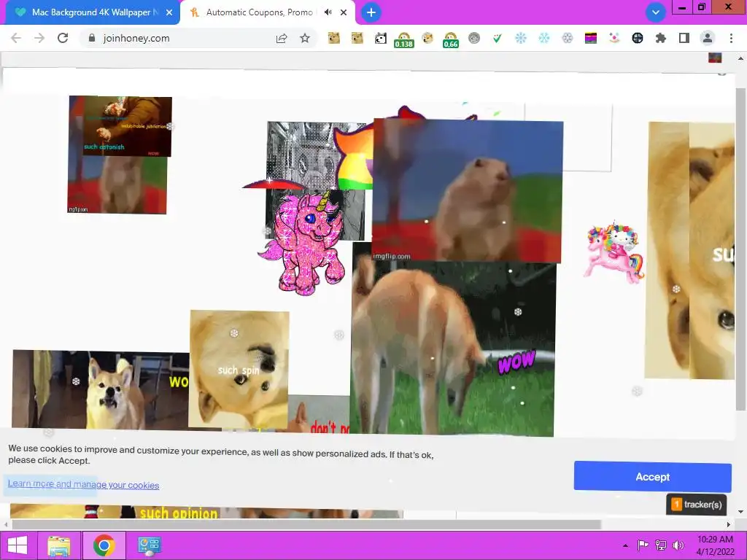Image resolution: width=747 pixels, height=560 pixels.
Task: Open Chrome's three-dot menu
Action: [x=731, y=38]
